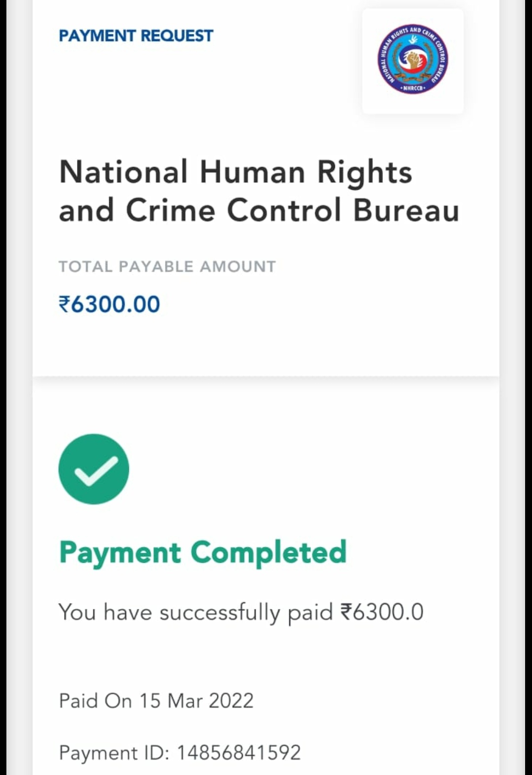The image size is (532, 775).
Task: Tap the NHRCCB text at the logo's bottom
Action: (x=413, y=88)
